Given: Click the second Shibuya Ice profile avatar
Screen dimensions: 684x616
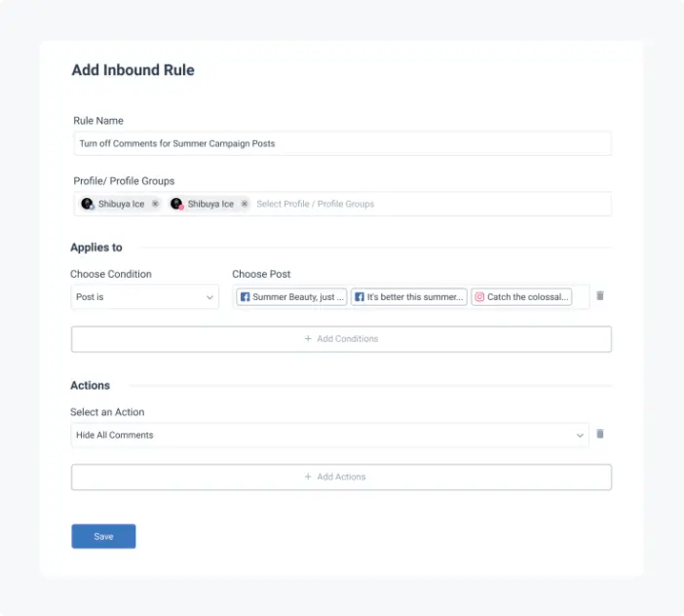Looking at the screenshot, I should point(176,204).
